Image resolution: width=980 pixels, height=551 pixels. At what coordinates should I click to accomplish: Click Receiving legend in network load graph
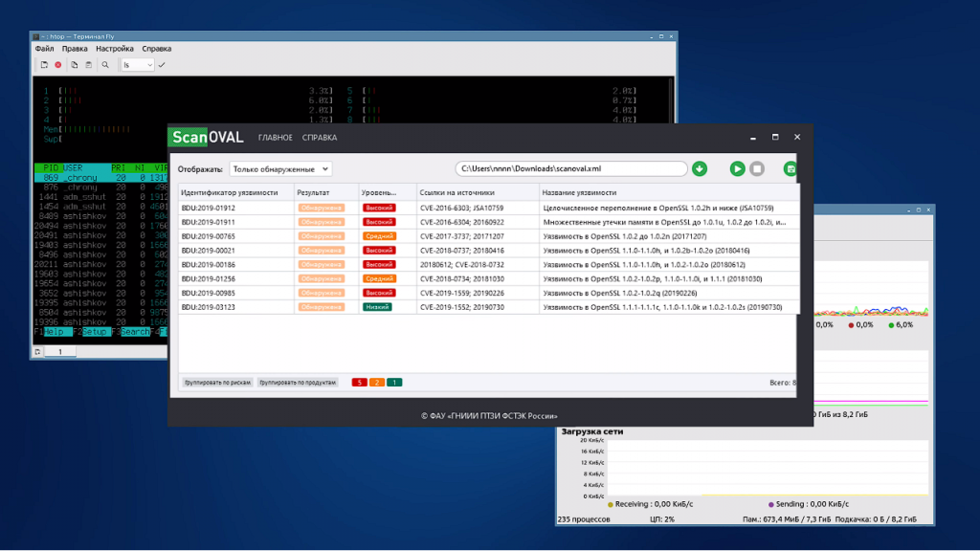tap(650, 504)
